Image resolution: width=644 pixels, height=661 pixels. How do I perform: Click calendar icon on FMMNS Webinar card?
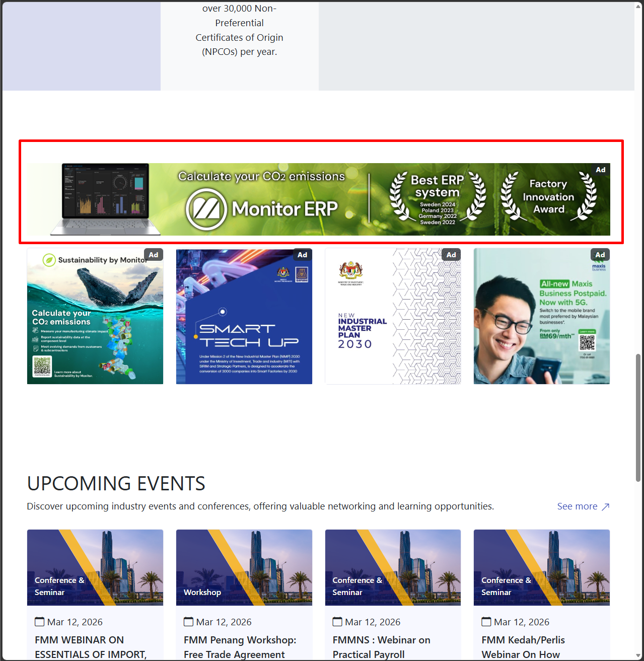pyautogui.click(x=337, y=622)
